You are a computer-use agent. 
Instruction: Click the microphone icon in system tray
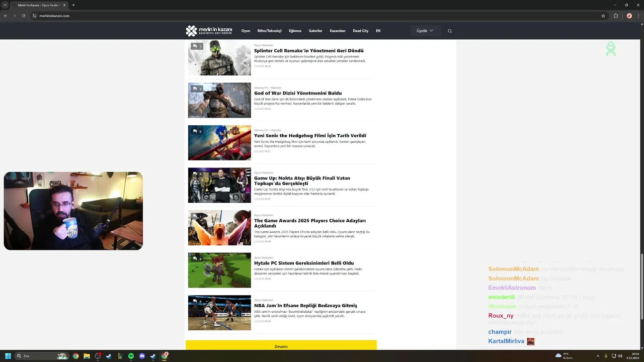point(606,356)
